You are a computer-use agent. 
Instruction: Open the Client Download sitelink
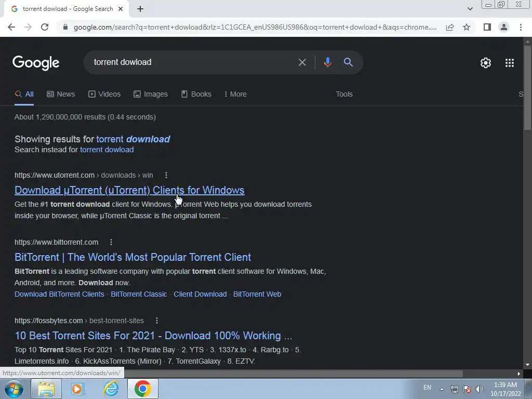coord(200,294)
